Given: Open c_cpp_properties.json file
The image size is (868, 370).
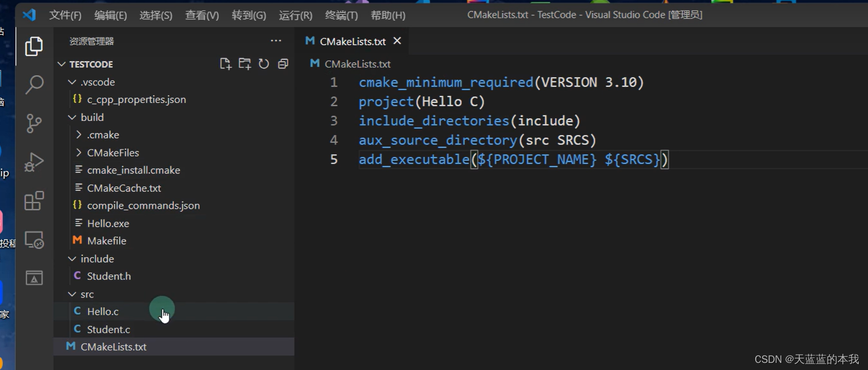Looking at the screenshot, I should (x=136, y=99).
